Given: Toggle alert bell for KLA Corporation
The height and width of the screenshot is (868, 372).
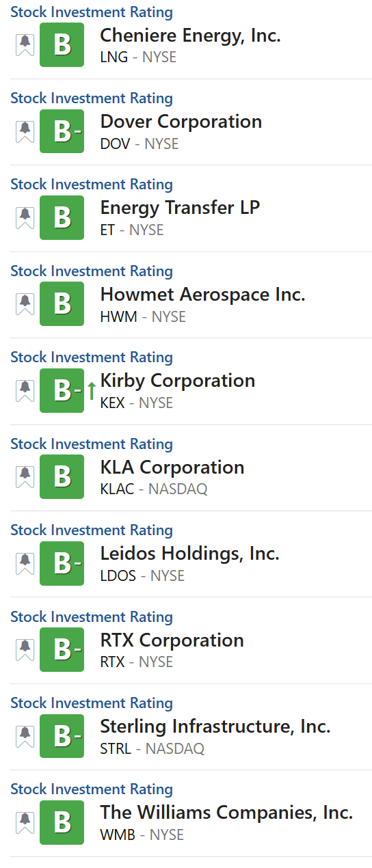Looking at the screenshot, I should tap(25, 477).
